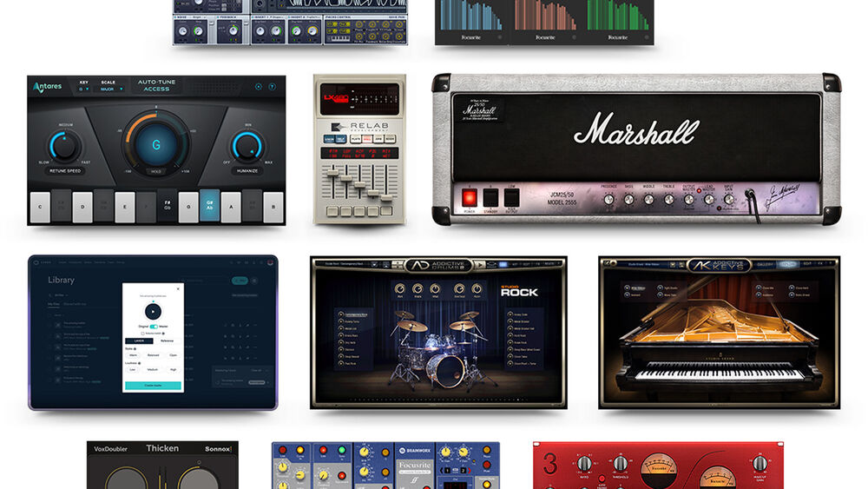Image resolution: width=868 pixels, height=489 pixels.
Task: Click the Antares logo in Auto-Tune
Action: (48, 87)
